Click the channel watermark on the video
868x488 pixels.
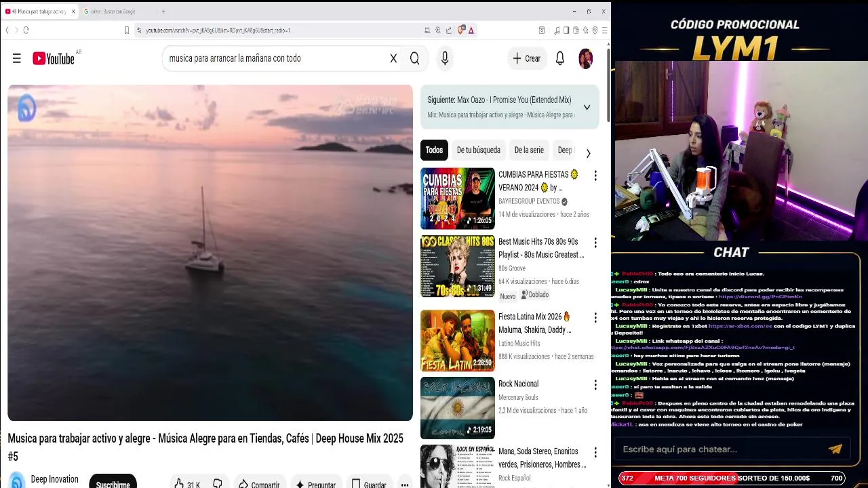click(x=27, y=107)
